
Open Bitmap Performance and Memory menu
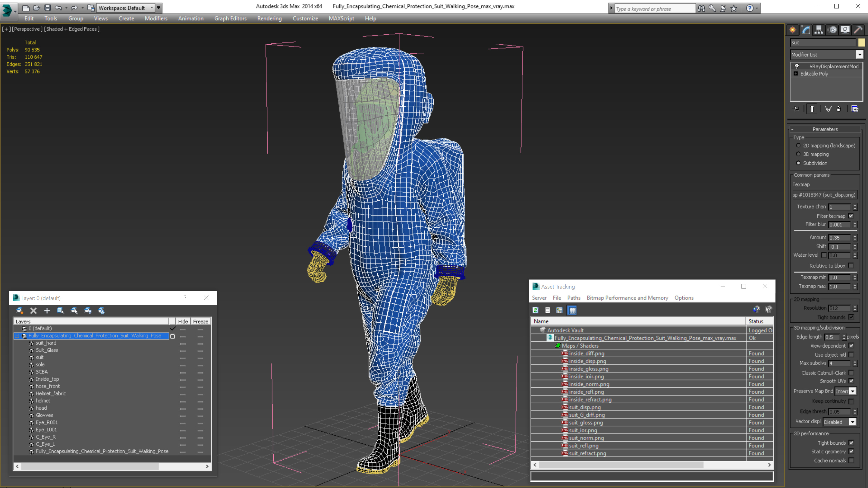[627, 298]
